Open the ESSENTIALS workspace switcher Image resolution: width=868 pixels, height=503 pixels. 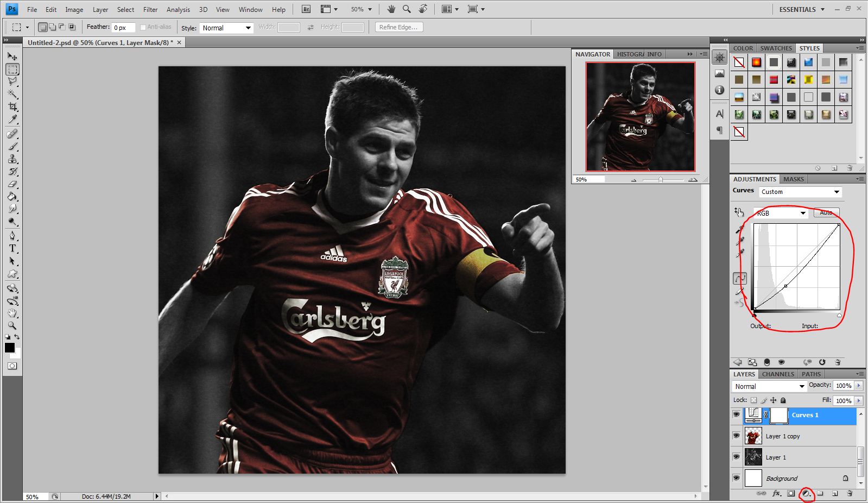coord(802,9)
